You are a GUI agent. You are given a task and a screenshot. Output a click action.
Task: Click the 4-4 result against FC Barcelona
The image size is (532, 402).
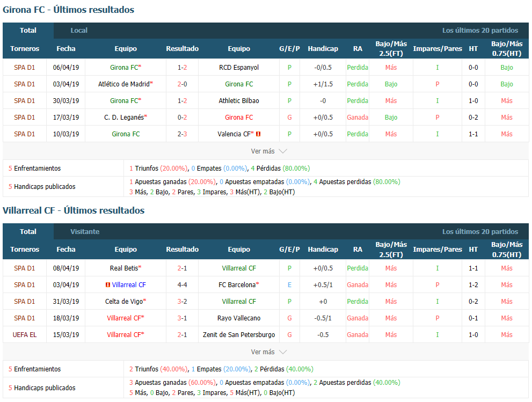click(182, 284)
